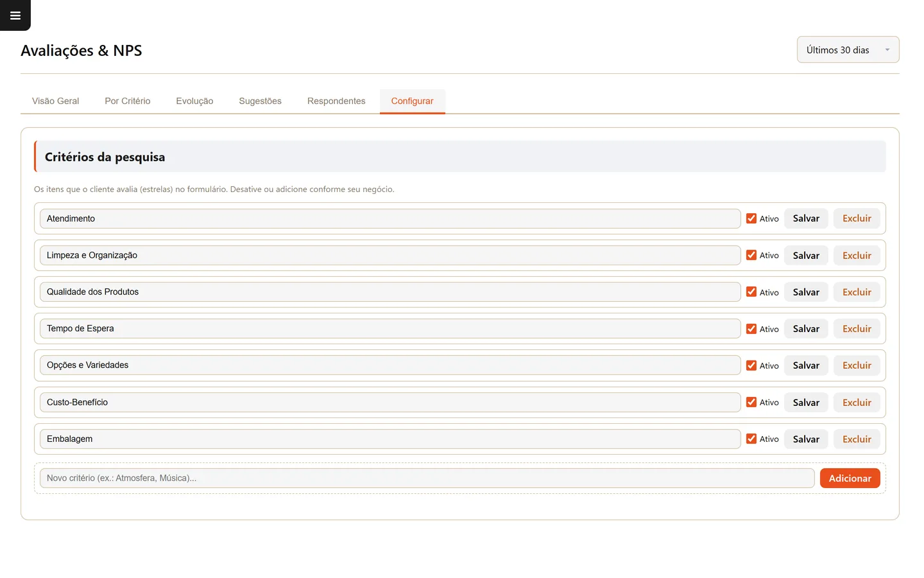Expand the Últimos 30 dias dropdown
This screenshot has width=924, height=578.
[x=848, y=49]
